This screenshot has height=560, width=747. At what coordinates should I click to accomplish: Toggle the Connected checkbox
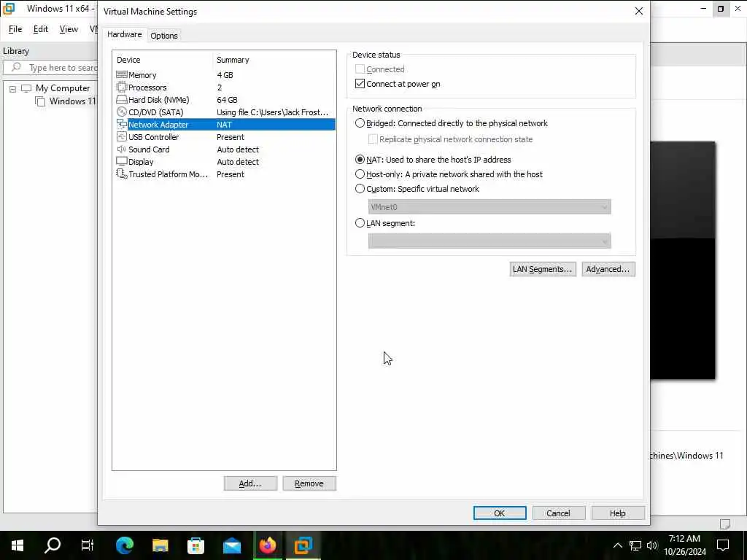click(360, 69)
